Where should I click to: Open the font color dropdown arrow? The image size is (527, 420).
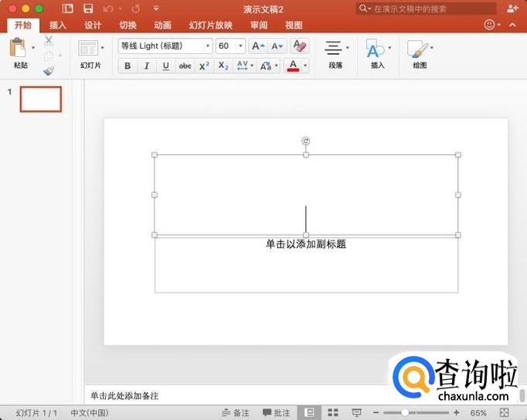click(x=305, y=66)
